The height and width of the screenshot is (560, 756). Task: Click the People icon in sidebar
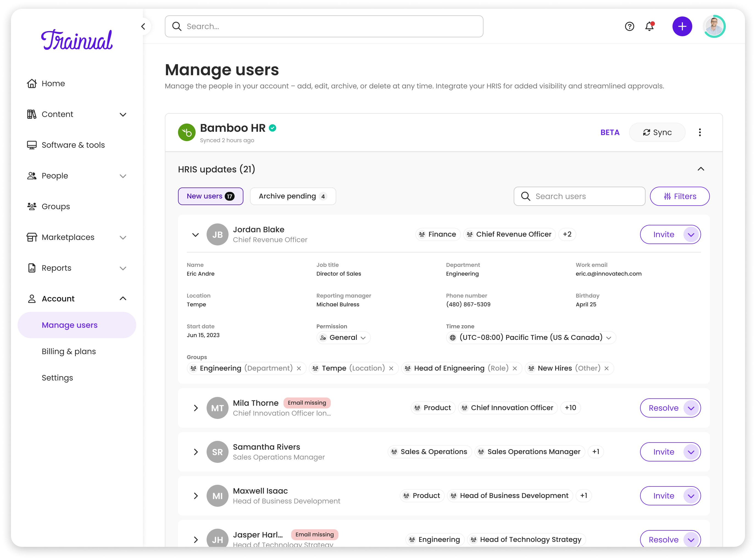point(32,176)
